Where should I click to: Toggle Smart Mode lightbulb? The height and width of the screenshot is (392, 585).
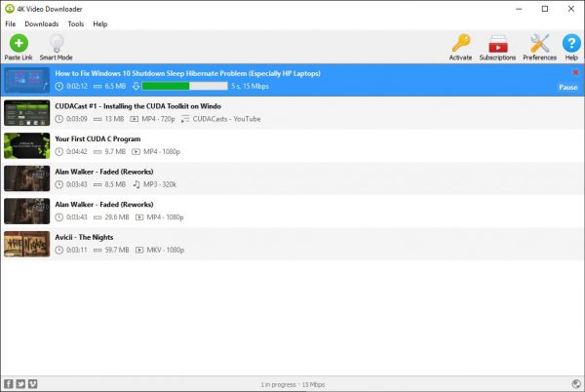[x=57, y=46]
